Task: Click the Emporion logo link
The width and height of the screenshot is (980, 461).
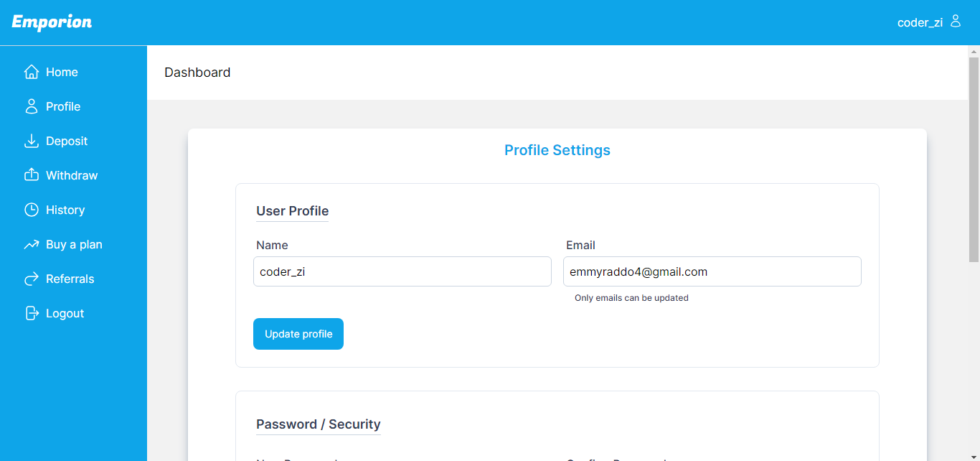Action: (x=52, y=22)
